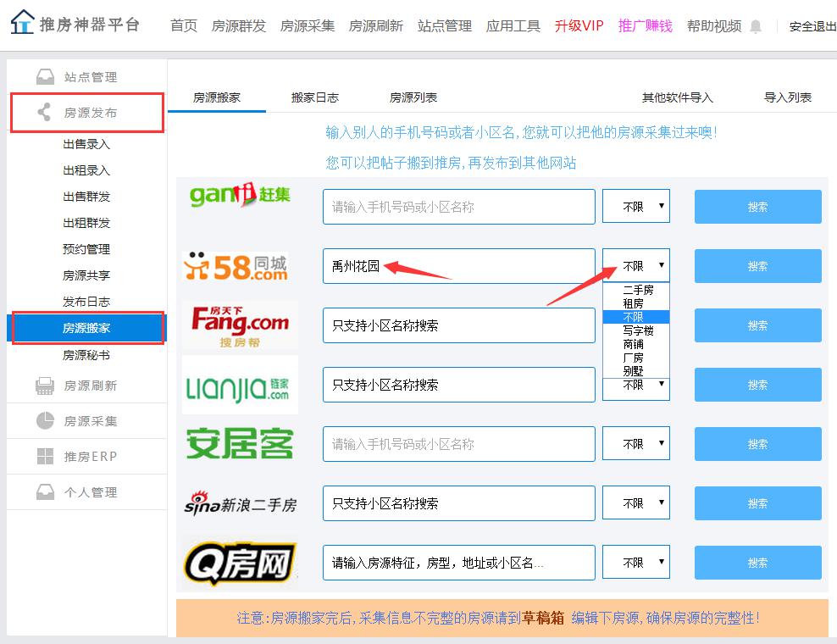837x644 pixels.
Task: Click the 推房神器平台 house logo
Action: (23, 23)
